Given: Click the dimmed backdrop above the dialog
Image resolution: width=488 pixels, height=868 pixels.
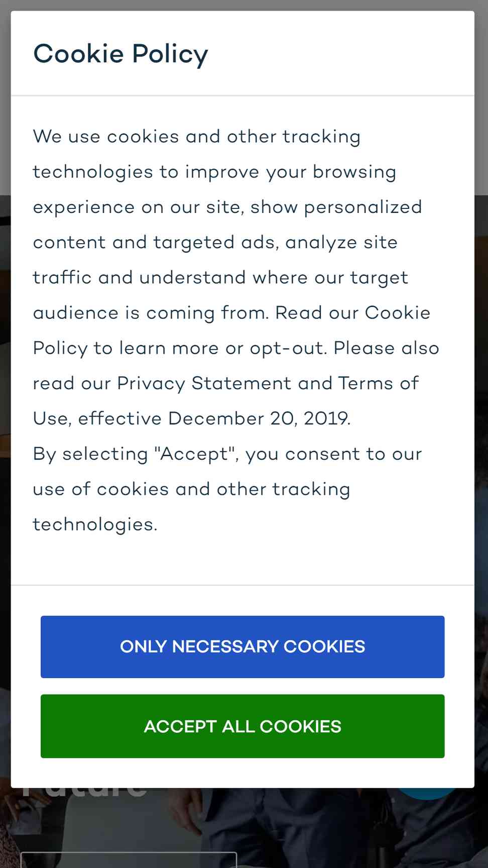Looking at the screenshot, I should [x=244, y=5].
